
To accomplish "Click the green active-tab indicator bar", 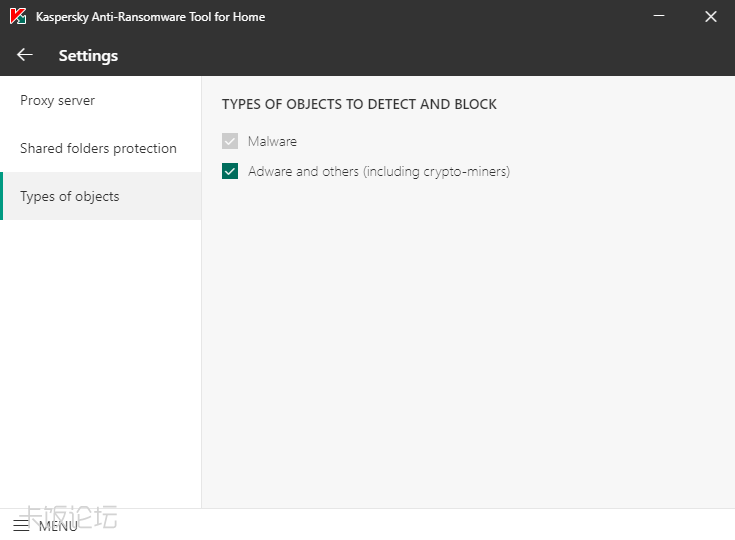I will click(x=2, y=196).
